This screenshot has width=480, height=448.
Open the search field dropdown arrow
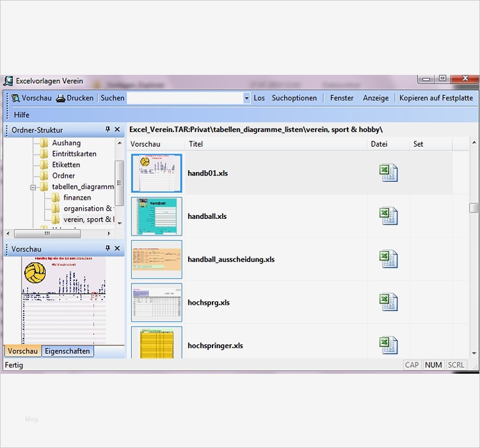click(x=247, y=99)
